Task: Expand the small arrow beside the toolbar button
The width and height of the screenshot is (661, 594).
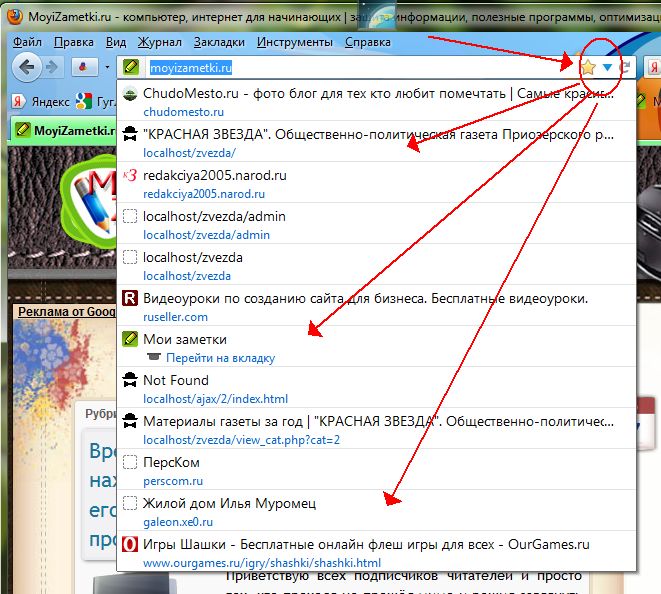Action: 107,67
